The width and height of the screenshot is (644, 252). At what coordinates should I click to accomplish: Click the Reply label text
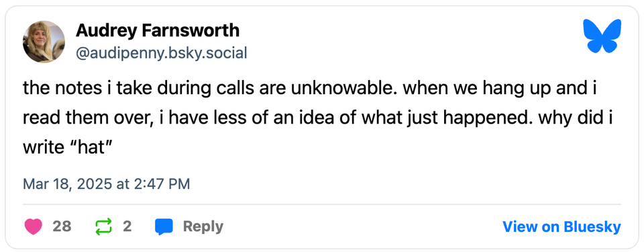click(x=203, y=226)
